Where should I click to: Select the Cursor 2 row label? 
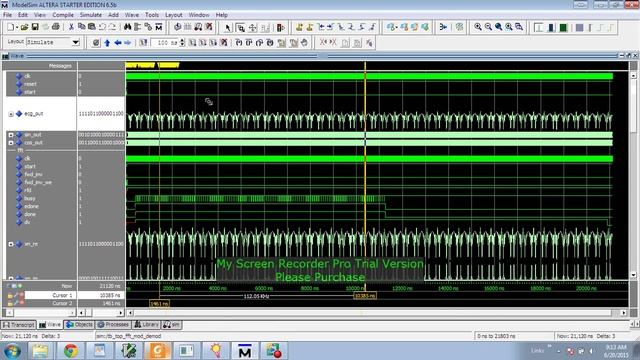coord(62,303)
